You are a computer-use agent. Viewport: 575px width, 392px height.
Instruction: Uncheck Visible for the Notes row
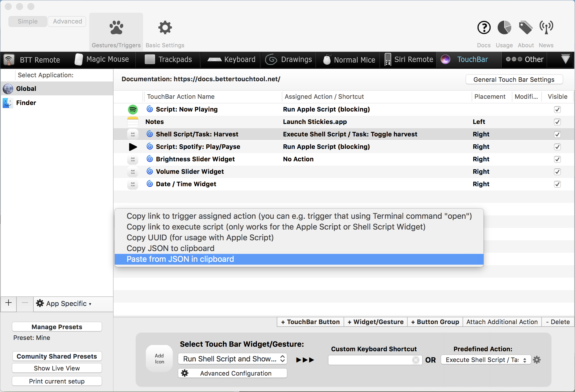[x=557, y=122]
